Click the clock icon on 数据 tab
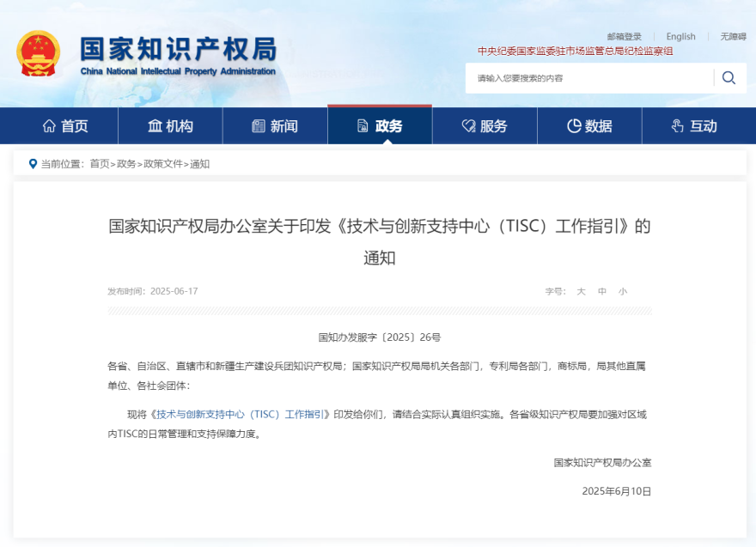This screenshot has height=547, width=756. 573,125
